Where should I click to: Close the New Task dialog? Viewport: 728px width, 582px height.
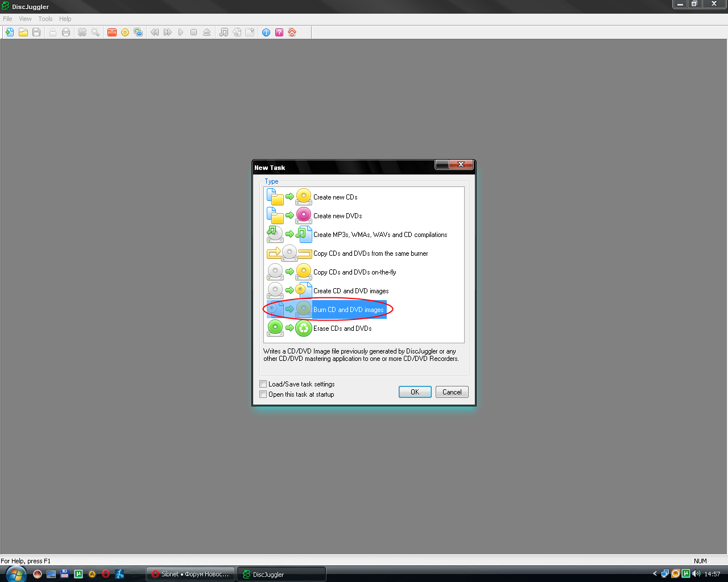461,164
